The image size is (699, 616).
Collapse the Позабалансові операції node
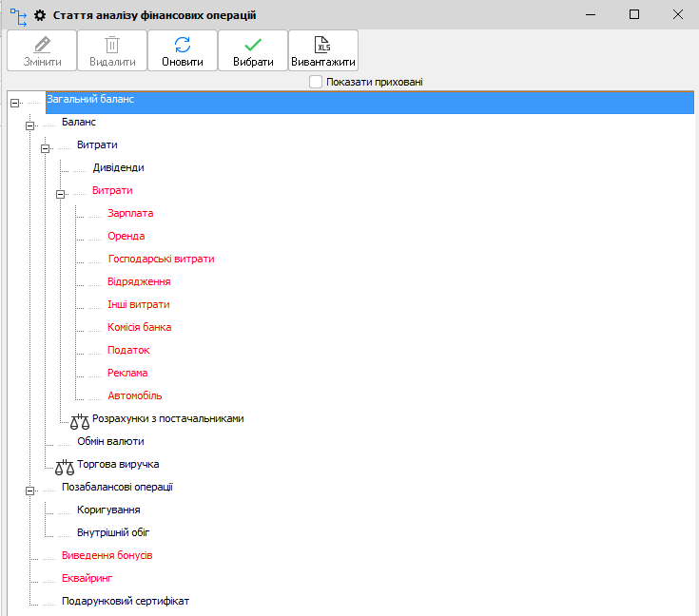click(29, 491)
